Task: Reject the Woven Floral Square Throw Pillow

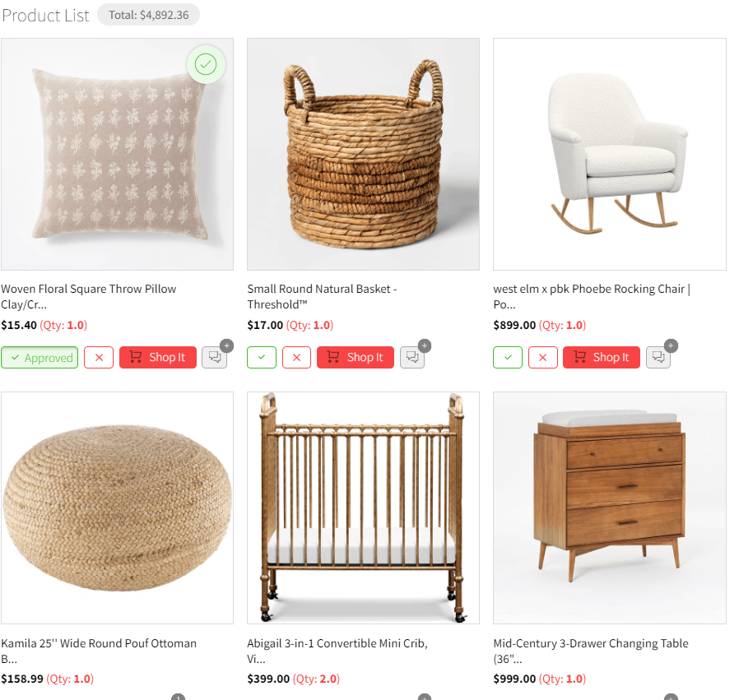Action: click(99, 358)
